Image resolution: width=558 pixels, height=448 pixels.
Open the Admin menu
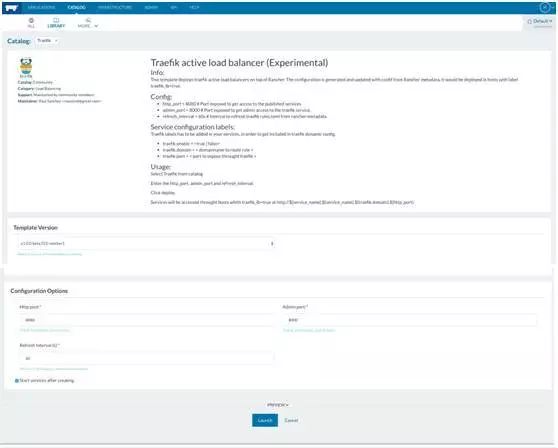(151, 7)
